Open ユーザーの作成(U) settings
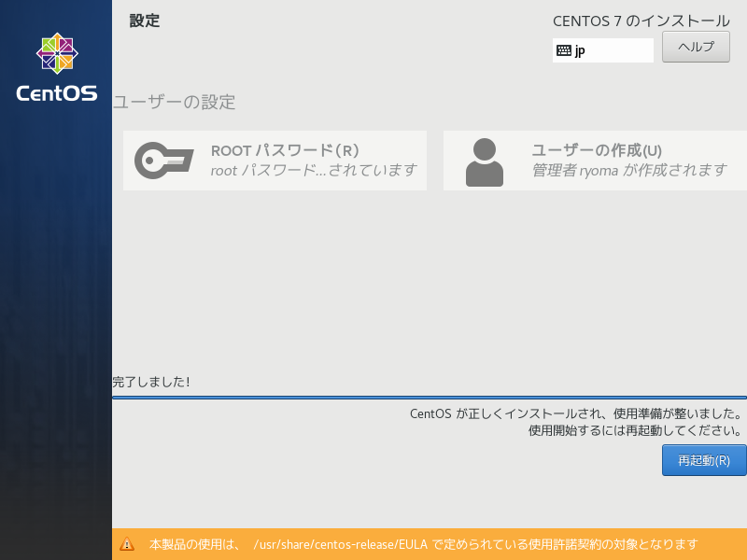The width and height of the screenshot is (747, 560). (595, 161)
